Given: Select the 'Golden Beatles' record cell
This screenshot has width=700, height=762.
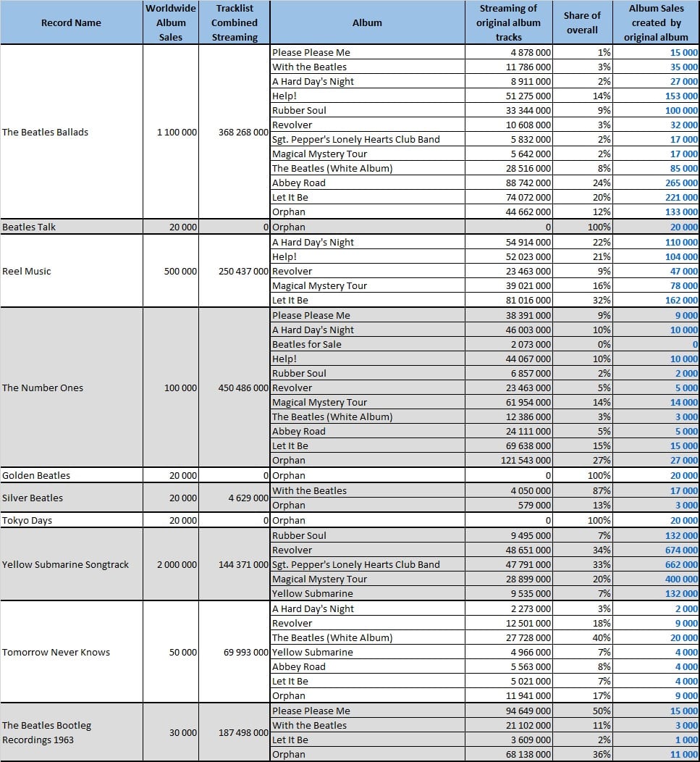Looking at the screenshot, I should [72, 475].
